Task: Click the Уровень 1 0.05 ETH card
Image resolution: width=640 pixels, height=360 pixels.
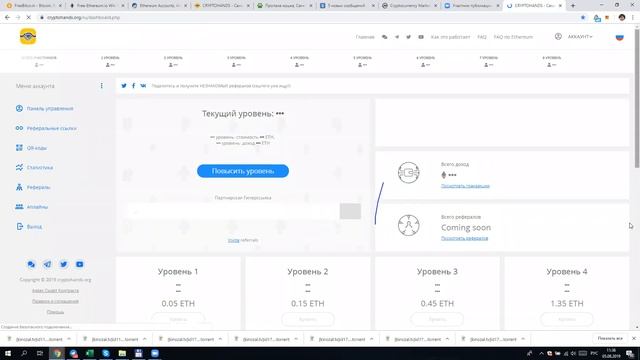Action: 178,293
